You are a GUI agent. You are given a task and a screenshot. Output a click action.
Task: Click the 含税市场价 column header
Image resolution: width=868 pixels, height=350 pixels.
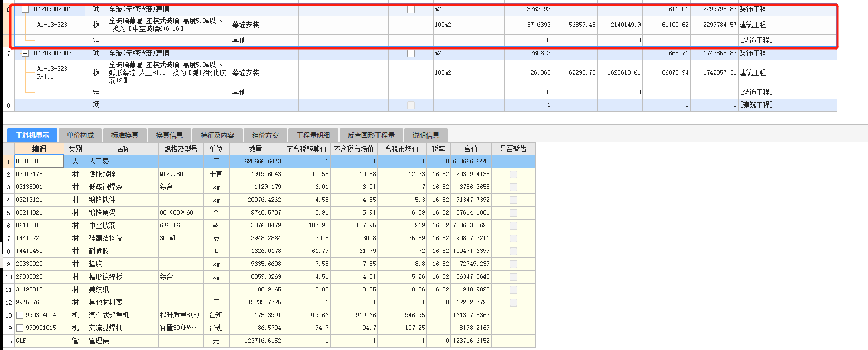[402, 149]
